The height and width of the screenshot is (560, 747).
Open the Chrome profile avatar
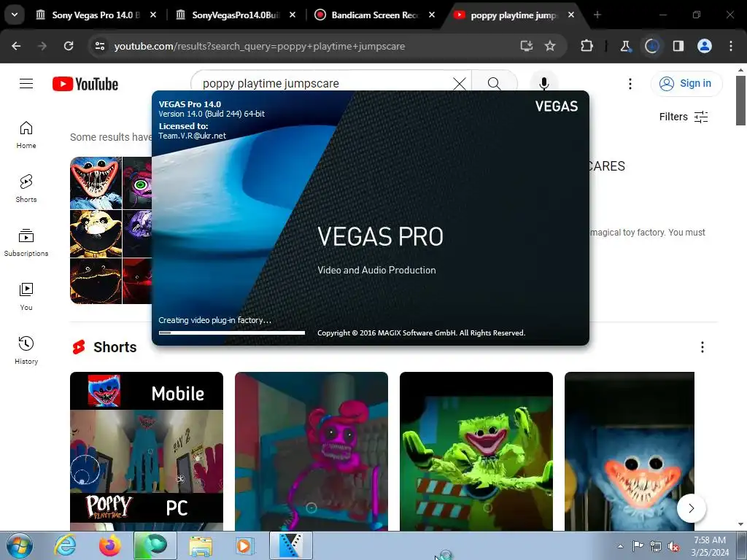pyautogui.click(x=705, y=46)
